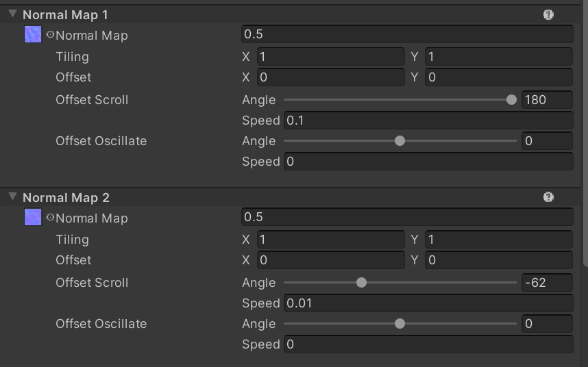Image resolution: width=588 pixels, height=367 pixels.
Task: Click Offset Scroll angle field showing 180
Action: [546, 100]
